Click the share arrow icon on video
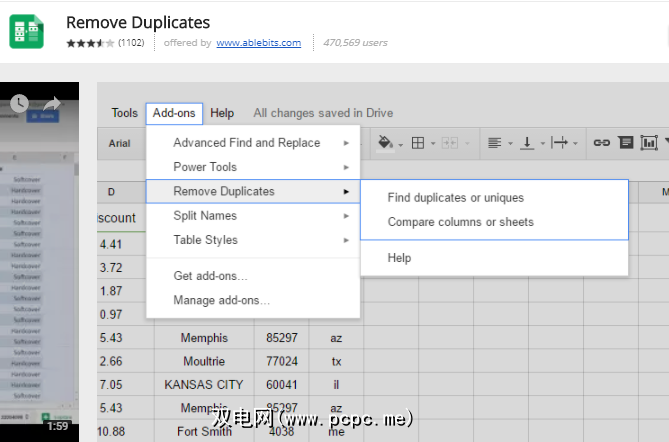This screenshot has width=669, height=442. pos(52,102)
